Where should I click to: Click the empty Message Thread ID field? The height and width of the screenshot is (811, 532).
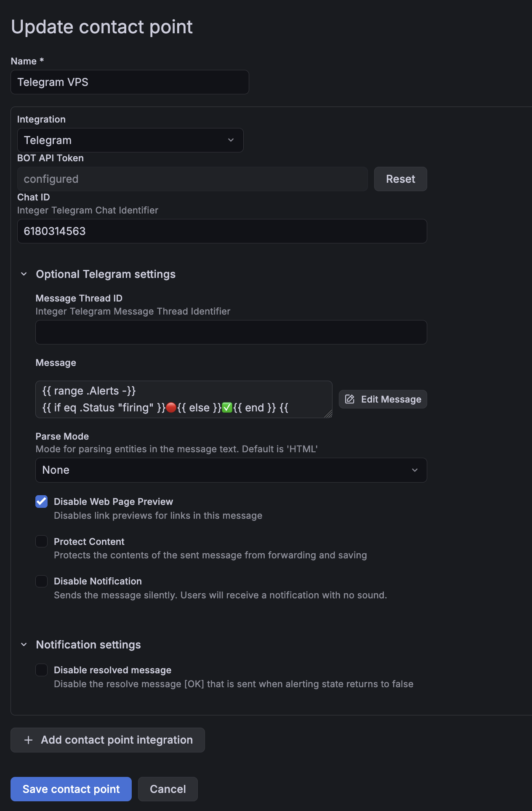tap(231, 332)
